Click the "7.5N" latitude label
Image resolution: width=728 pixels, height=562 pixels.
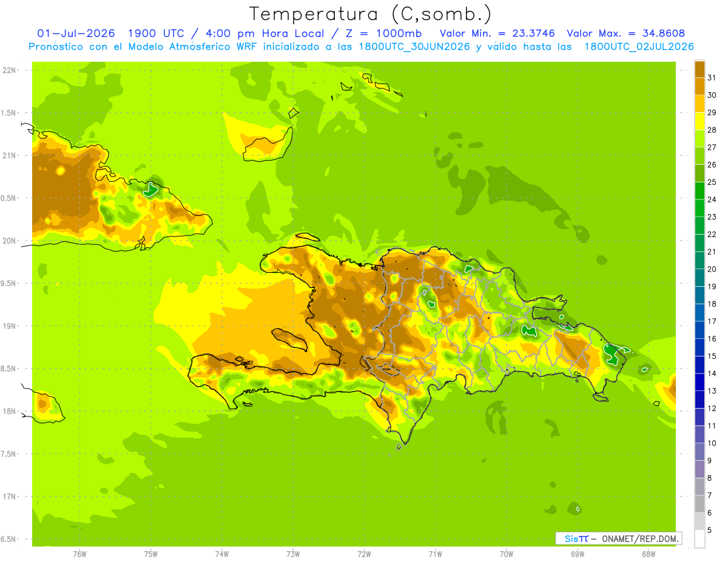8,454
